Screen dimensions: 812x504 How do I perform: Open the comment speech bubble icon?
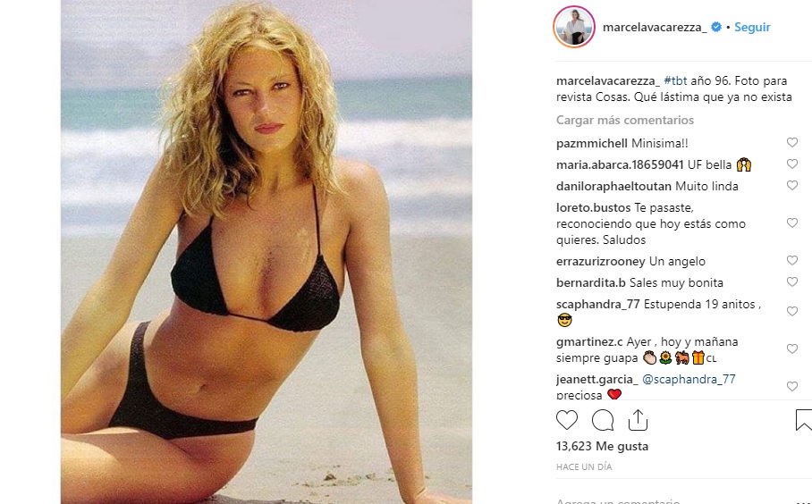click(x=603, y=420)
